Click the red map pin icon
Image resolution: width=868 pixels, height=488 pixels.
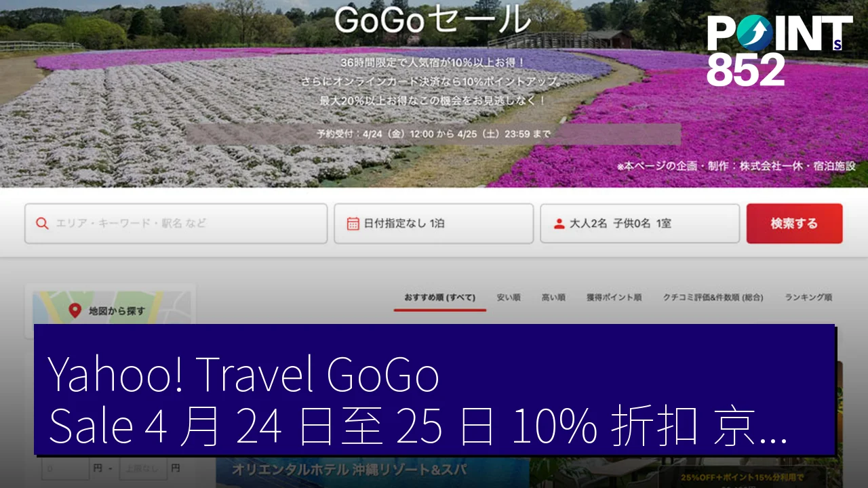coord(75,310)
